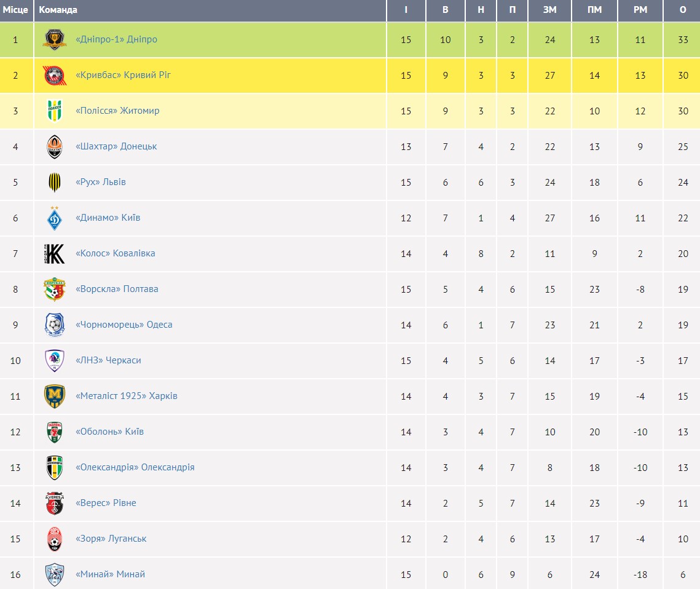Open the «Полісся» Житомир team link

click(117, 111)
